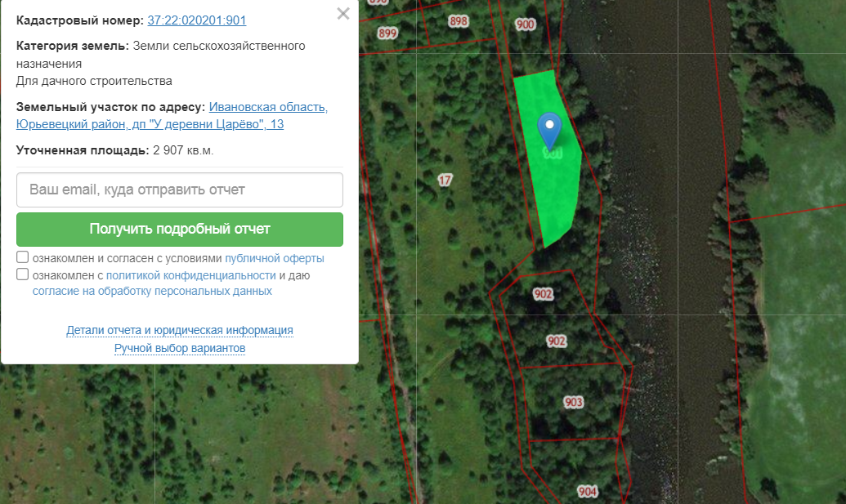Open the публичной оферты link
The height and width of the screenshot is (504, 846).
[275, 258]
